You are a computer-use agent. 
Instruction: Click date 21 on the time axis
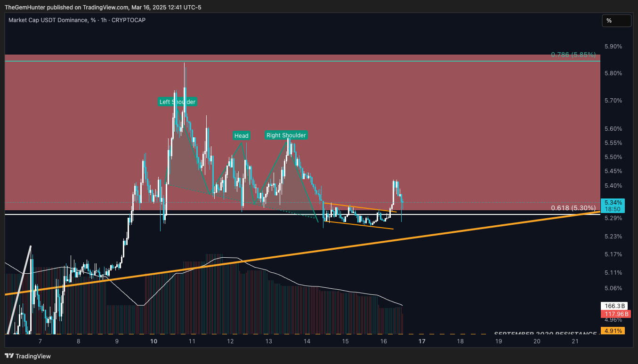[575, 341]
